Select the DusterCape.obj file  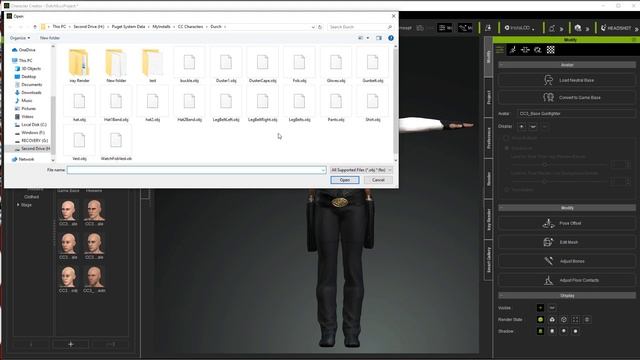[262, 66]
